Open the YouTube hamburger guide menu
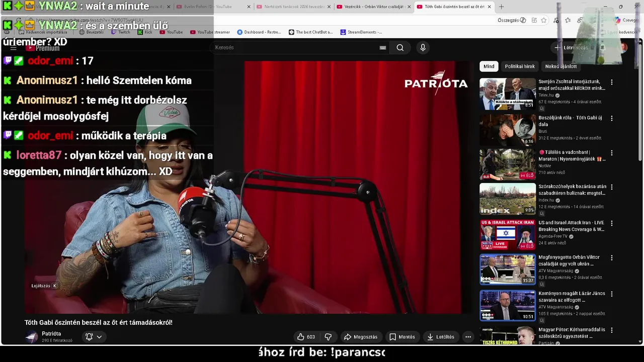This screenshot has width=644, height=362. click(x=14, y=48)
